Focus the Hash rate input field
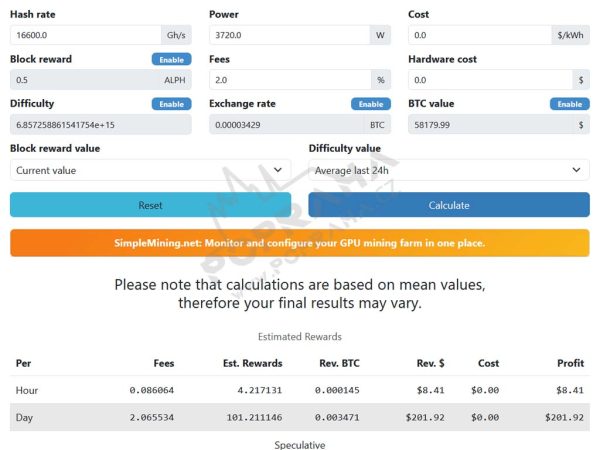The image size is (600, 450). tap(85, 34)
